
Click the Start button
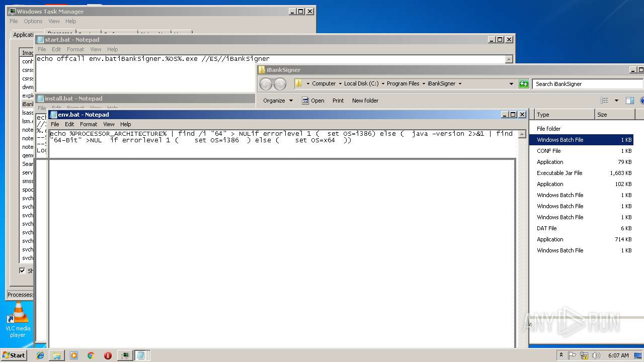click(14, 355)
